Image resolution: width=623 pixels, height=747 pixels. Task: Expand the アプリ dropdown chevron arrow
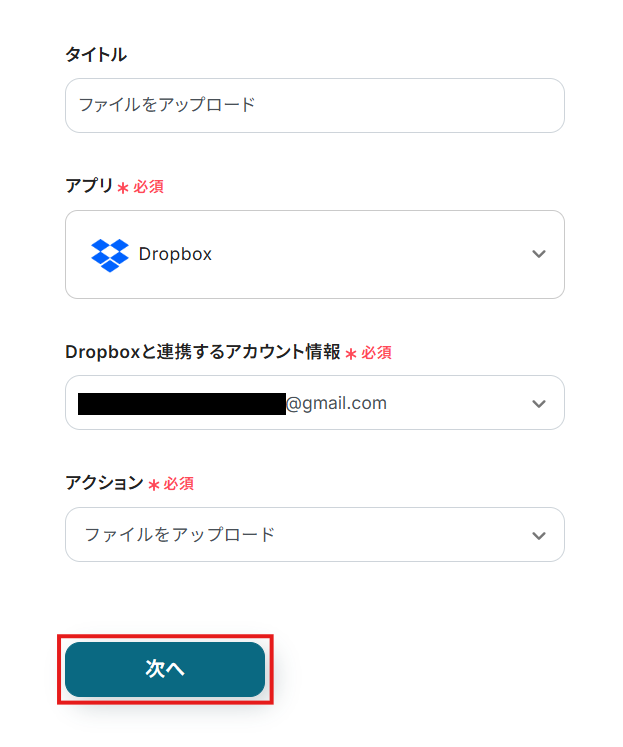pos(539,254)
